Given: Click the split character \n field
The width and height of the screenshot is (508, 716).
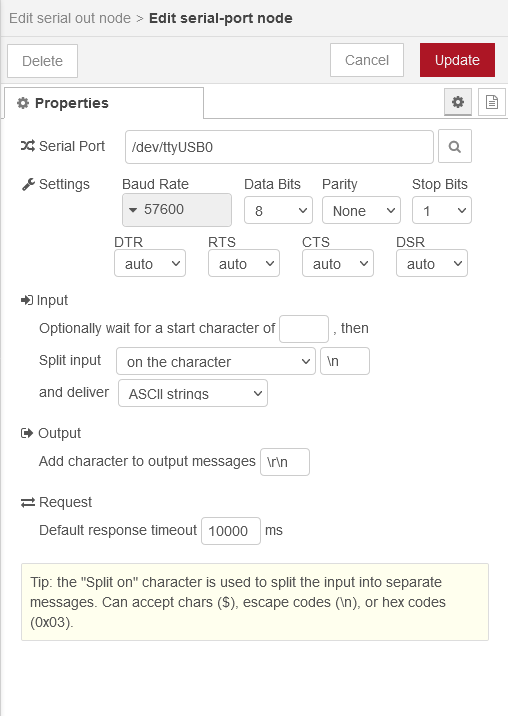Looking at the screenshot, I should click(x=345, y=361).
